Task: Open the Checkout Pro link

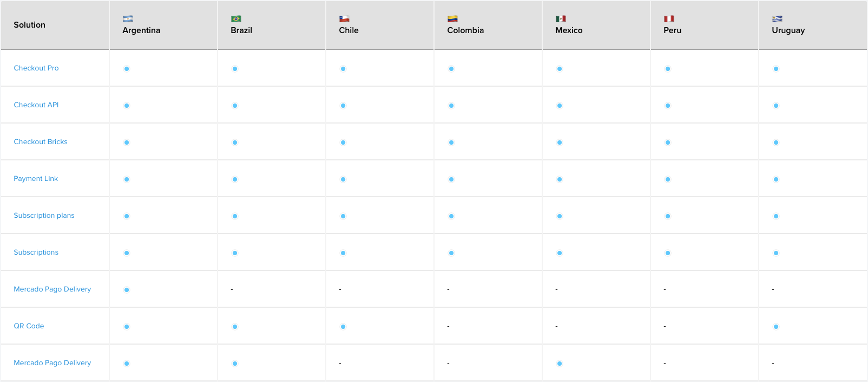Action: [36, 68]
